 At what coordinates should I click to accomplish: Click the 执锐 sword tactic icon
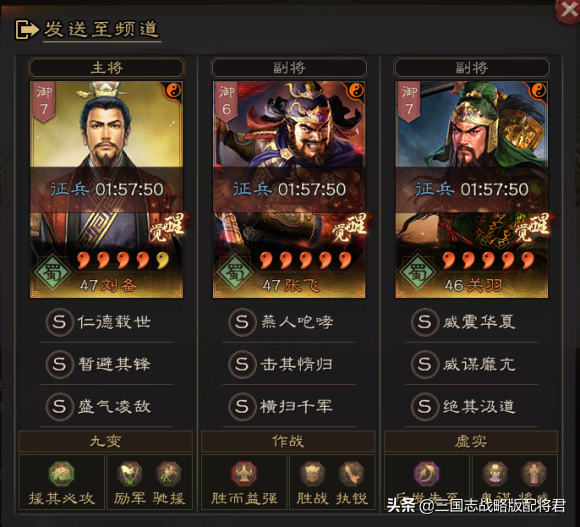click(x=351, y=473)
